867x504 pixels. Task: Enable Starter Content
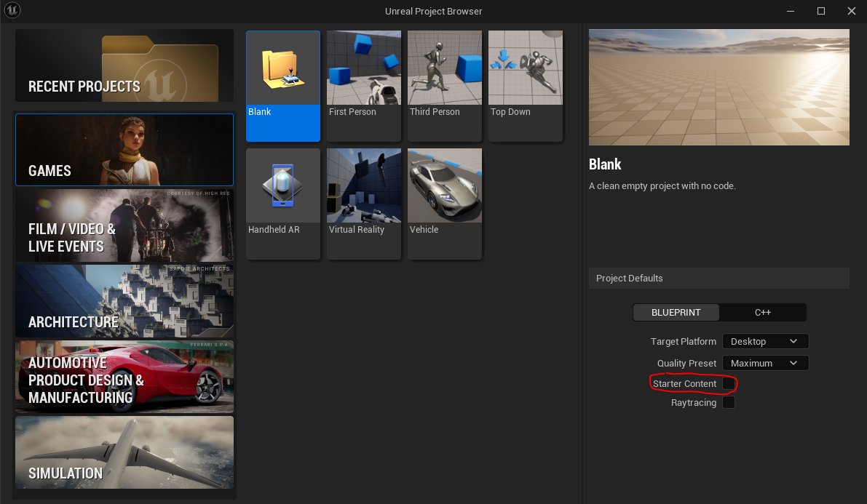click(729, 383)
